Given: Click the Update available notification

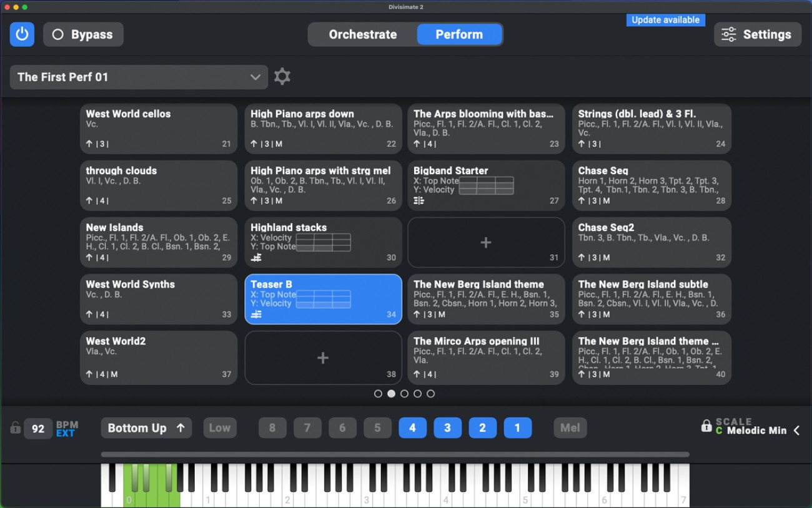Looking at the screenshot, I should coord(665,20).
